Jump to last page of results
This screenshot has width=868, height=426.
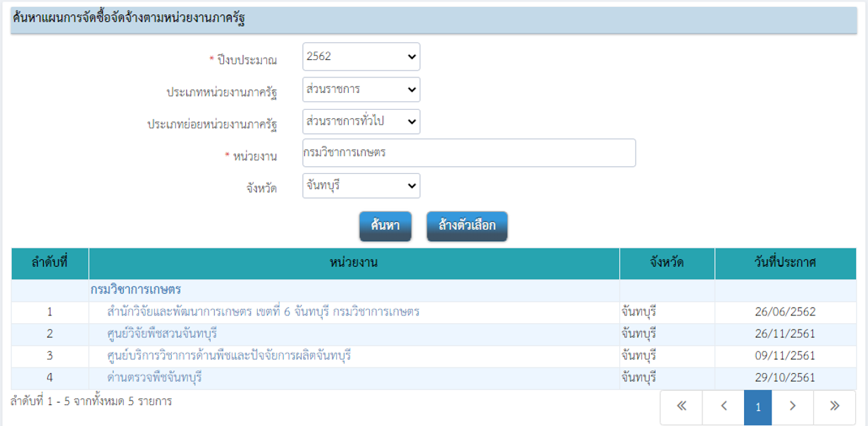tap(835, 407)
